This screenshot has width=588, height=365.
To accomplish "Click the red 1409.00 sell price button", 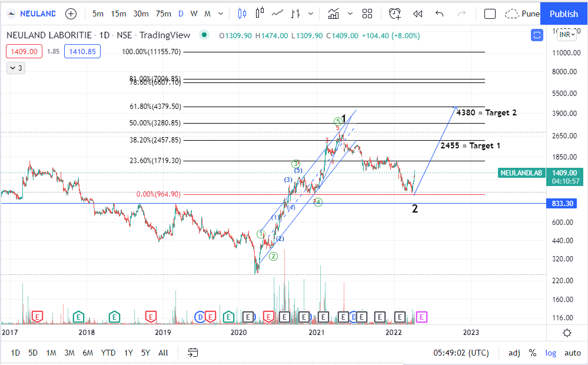I will (24, 51).
